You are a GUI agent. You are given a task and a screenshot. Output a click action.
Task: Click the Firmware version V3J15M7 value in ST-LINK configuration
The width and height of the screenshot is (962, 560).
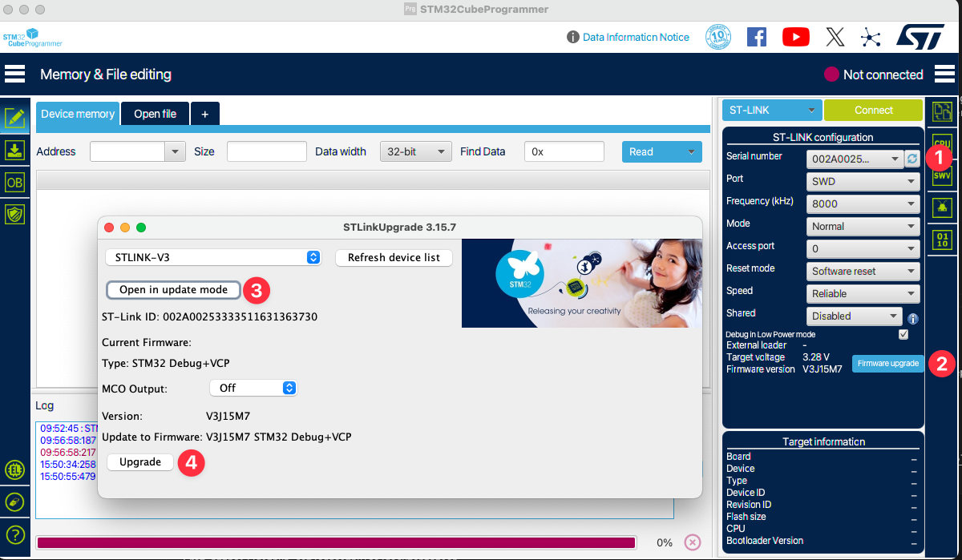[823, 369]
